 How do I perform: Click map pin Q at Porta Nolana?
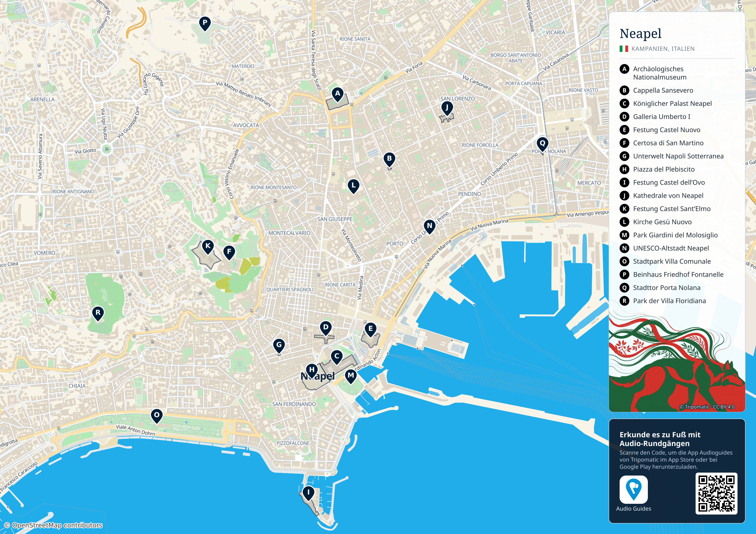542,144
